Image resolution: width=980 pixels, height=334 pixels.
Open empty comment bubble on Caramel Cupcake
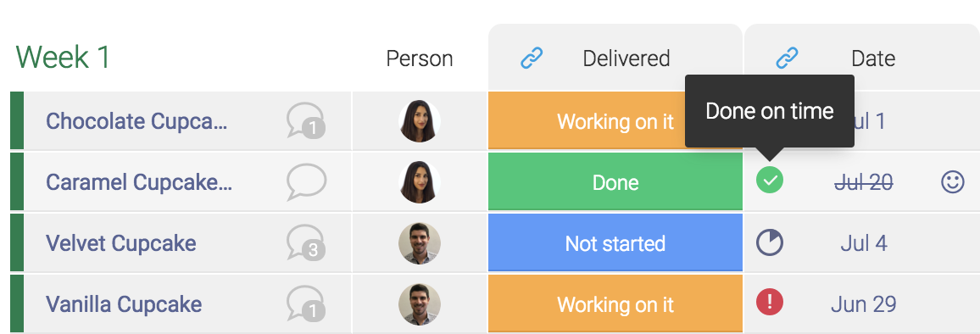pyautogui.click(x=306, y=182)
